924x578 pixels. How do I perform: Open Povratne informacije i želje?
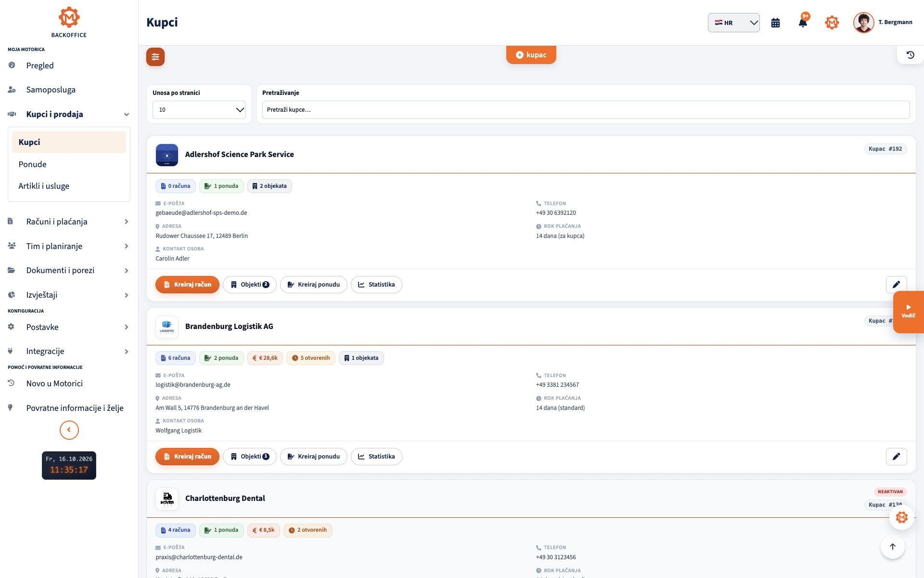pos(69,408)
